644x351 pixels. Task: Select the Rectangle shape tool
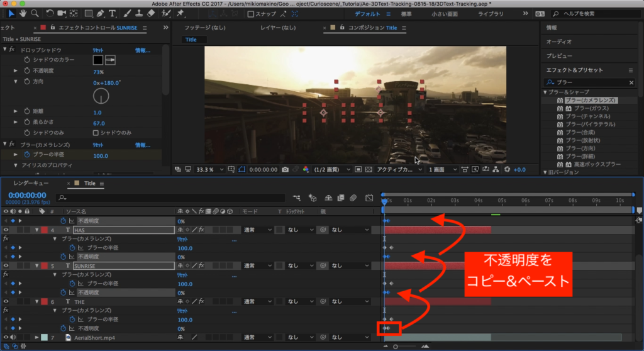tap(88, 14)
